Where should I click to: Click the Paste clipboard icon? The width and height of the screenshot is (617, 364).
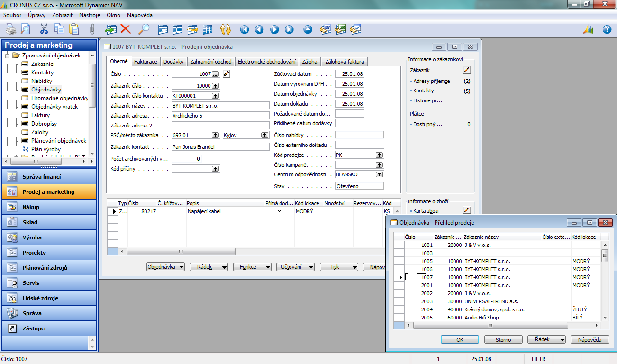(x=74, y=29)
